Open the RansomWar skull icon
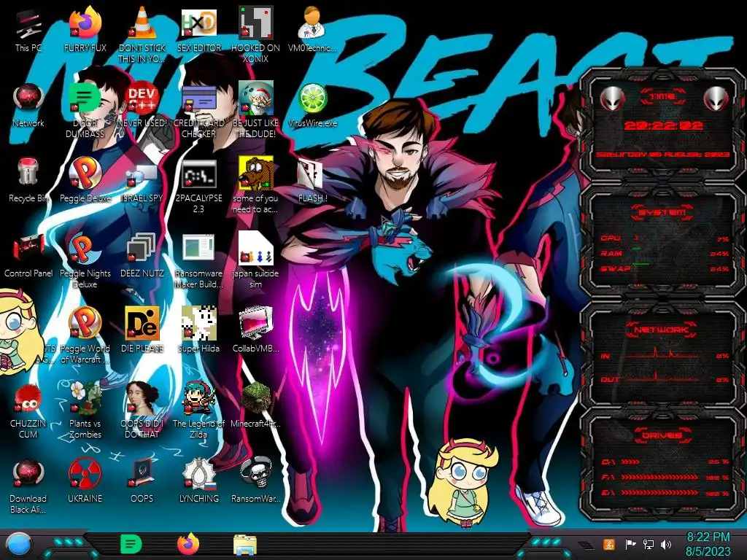The width and height of the screenshot is (747, 560). coord(255,481)
